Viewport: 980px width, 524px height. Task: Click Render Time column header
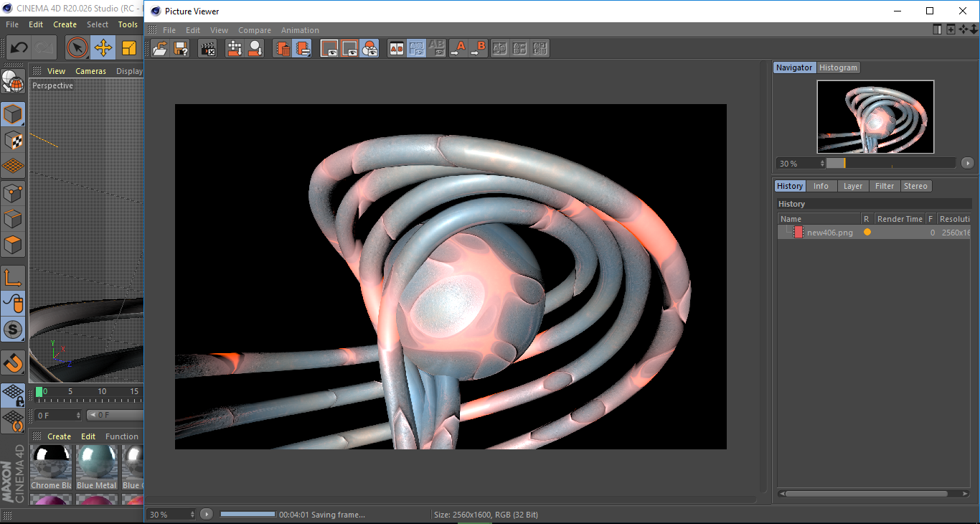900,219
